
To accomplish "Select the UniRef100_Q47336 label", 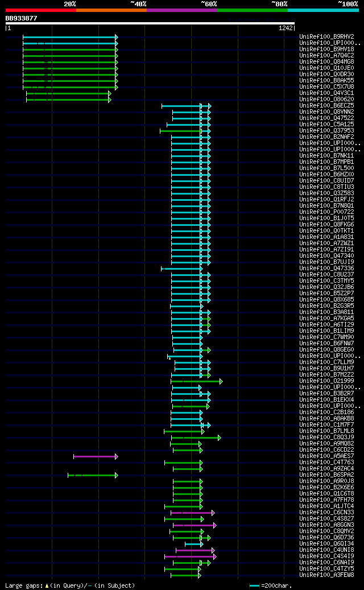I will [326, 269].
